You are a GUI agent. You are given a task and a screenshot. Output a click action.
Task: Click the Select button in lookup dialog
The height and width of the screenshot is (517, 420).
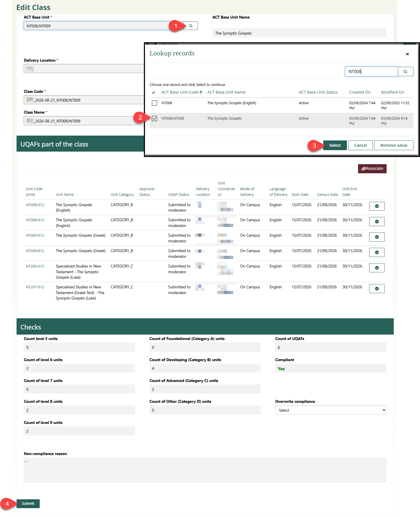335,145
